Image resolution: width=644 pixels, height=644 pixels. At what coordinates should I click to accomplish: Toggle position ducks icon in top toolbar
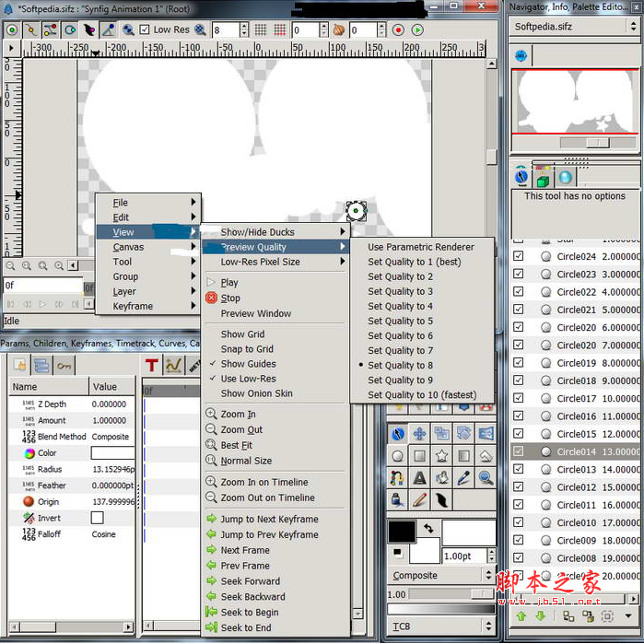[x=12, y=30]
